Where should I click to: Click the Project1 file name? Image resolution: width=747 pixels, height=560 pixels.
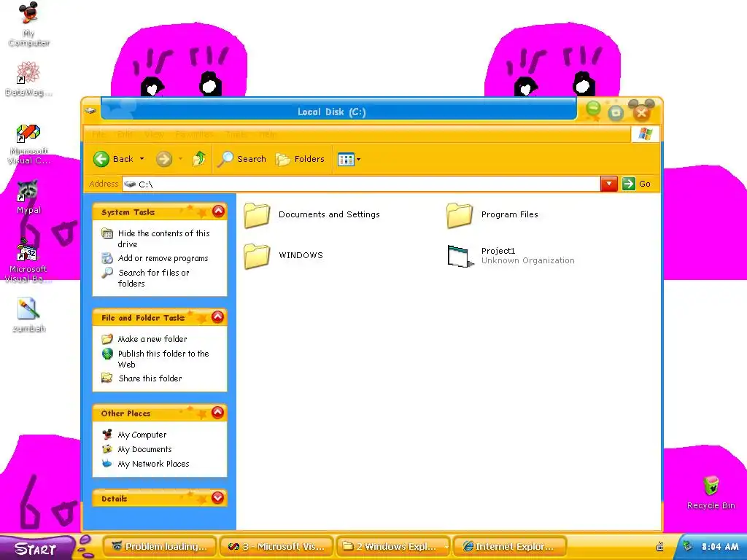[498, 251]
